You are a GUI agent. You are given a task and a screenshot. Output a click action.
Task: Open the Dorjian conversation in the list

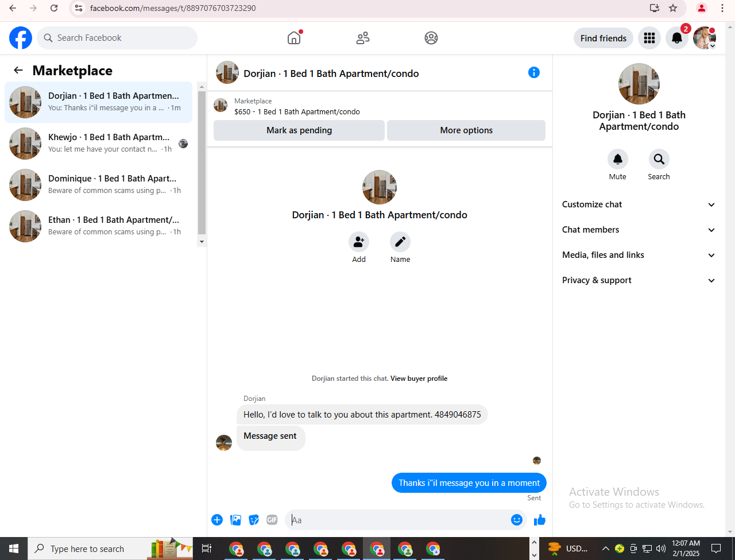(99, 102)
